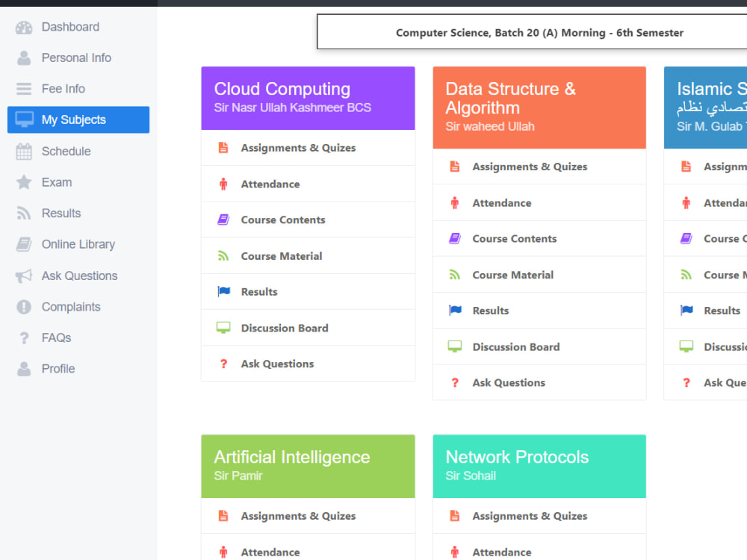This screenshot has height=560, width=747.
Task: Click the FAQs question mark icon
Action: [24, 338]
